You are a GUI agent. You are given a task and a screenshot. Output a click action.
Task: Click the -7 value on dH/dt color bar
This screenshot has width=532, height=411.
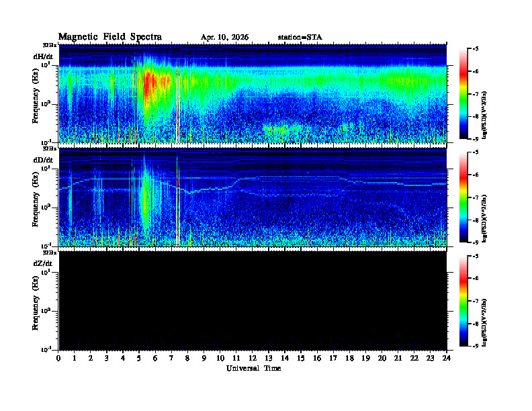[x=476, y=94]
